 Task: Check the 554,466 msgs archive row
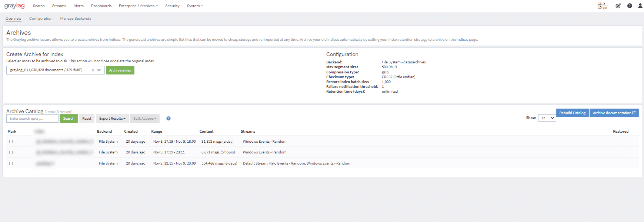[11, 163]
